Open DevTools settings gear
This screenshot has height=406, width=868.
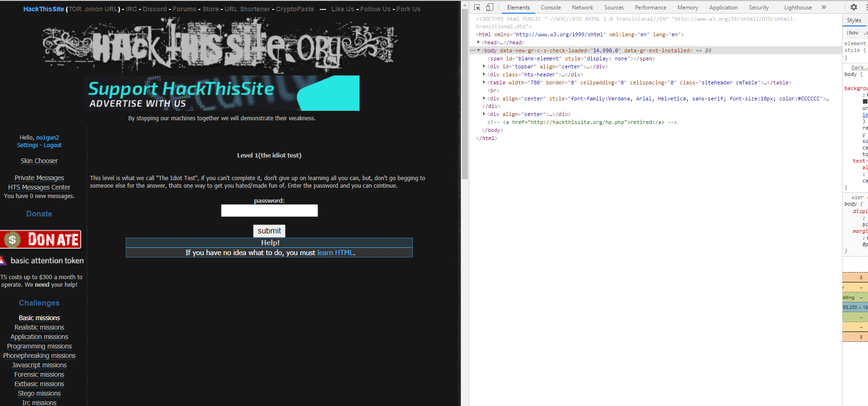pos(854,7)
